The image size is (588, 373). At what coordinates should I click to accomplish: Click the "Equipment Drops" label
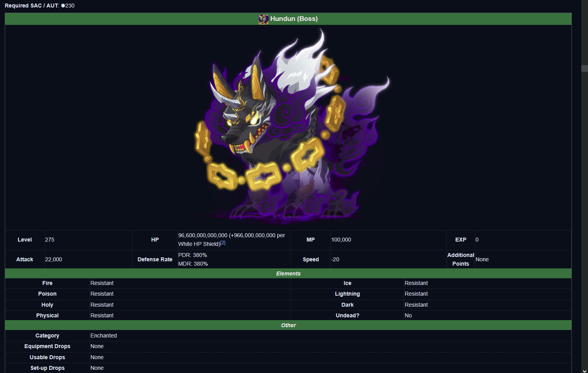pos(47,346)
